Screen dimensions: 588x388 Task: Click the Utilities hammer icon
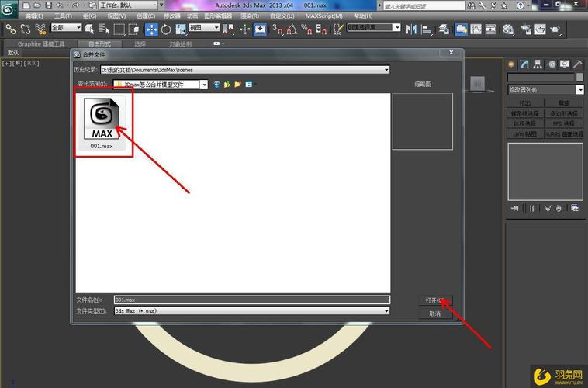(x=576, y=64)
